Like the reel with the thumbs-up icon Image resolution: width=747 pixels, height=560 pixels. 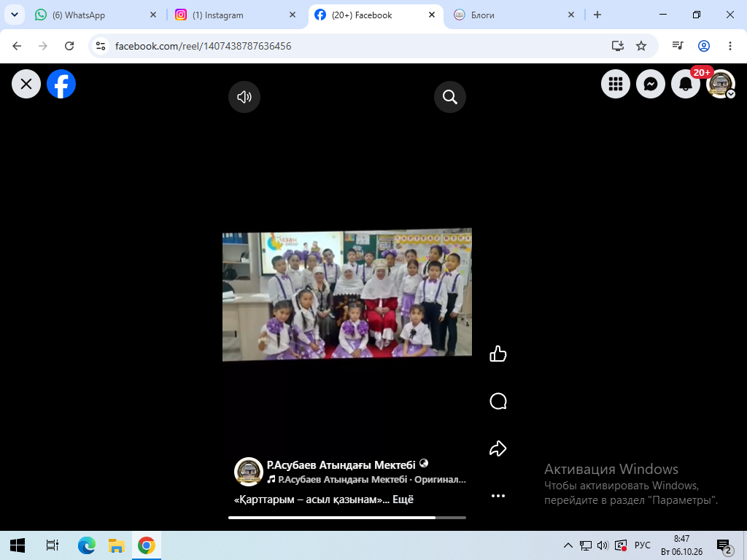[498, 354]
